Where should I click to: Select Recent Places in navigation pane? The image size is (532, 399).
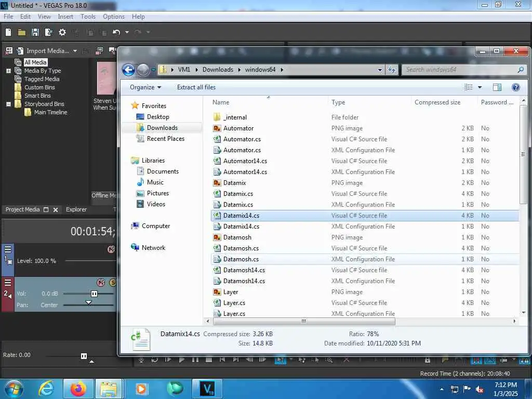(166, 138)
